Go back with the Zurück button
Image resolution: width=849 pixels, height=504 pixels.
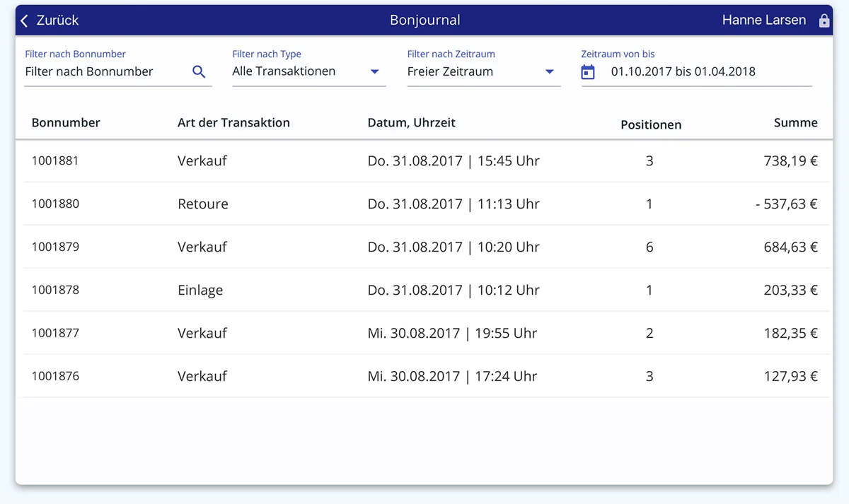tap(50, 20)
